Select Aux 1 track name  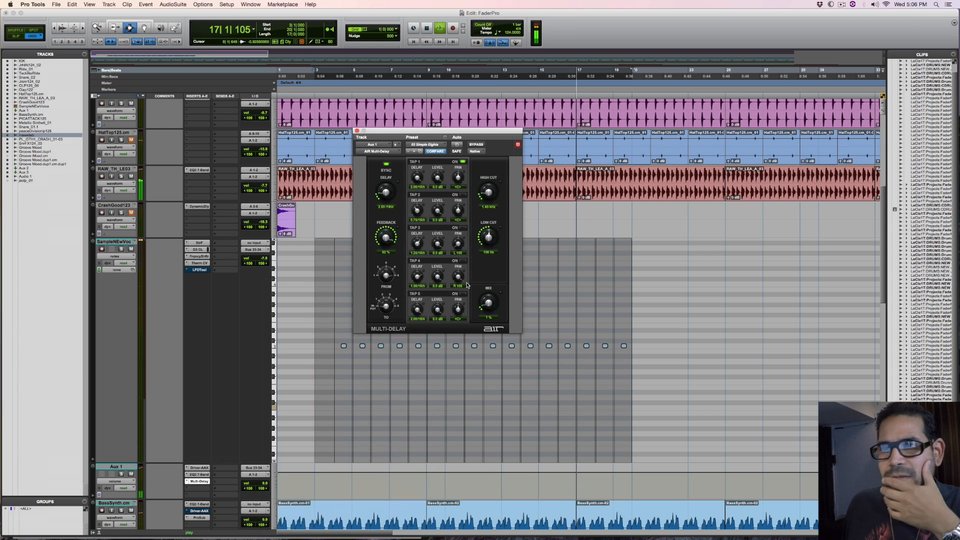(x=116, y=467)
